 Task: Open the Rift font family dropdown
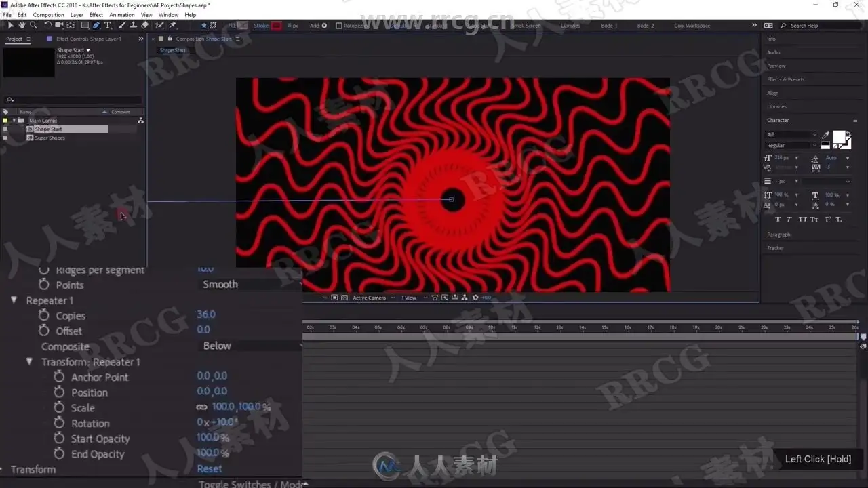791,135
